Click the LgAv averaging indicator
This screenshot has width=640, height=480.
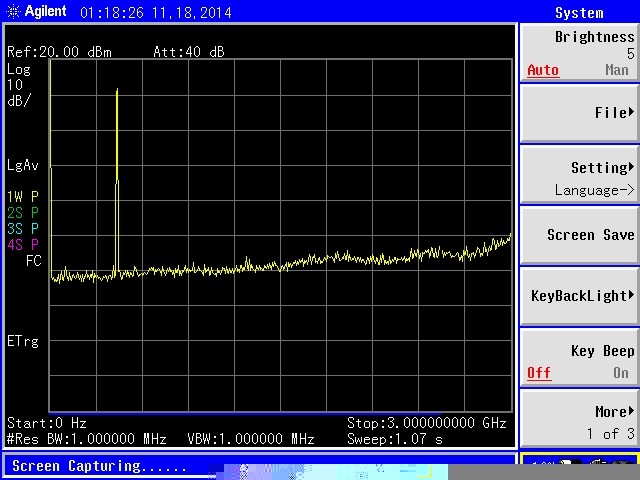pos(22,165)
